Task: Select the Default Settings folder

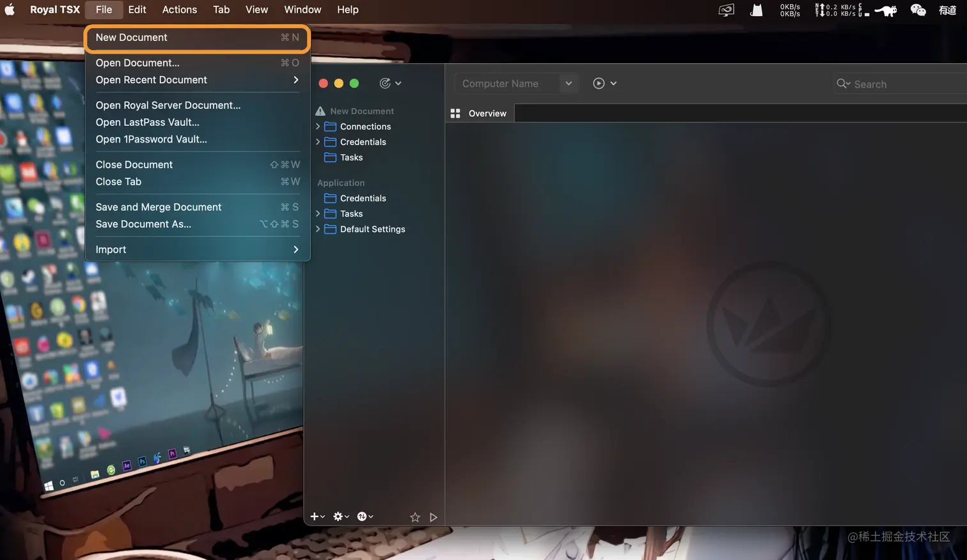Action: (372, 229)
